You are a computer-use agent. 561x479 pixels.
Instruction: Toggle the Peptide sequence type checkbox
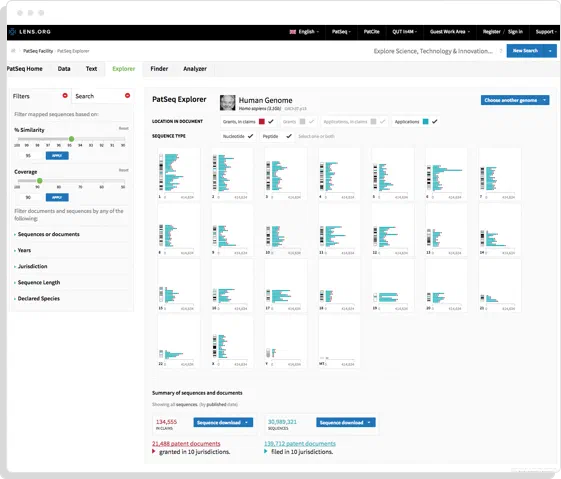(x=289, y=136)
